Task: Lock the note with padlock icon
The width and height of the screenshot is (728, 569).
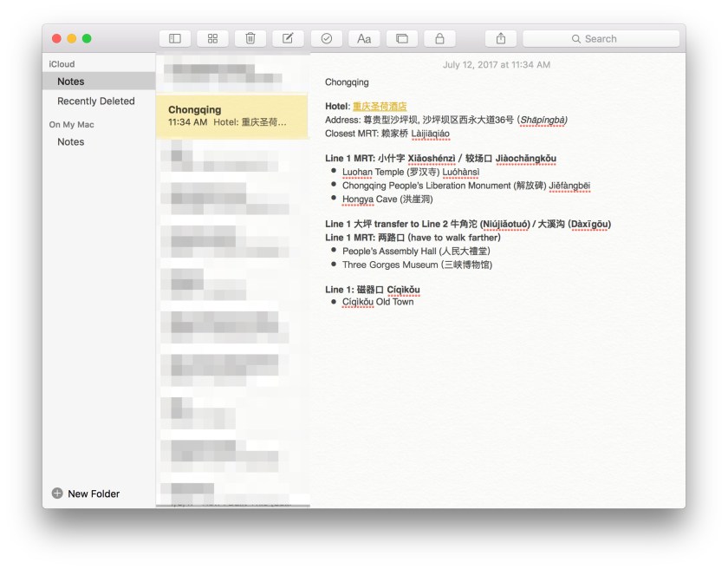Action: coord(439,38)
